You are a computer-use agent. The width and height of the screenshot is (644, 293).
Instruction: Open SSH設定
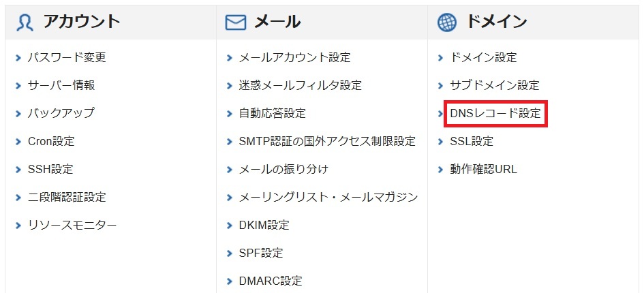click(x=50, y=169)
